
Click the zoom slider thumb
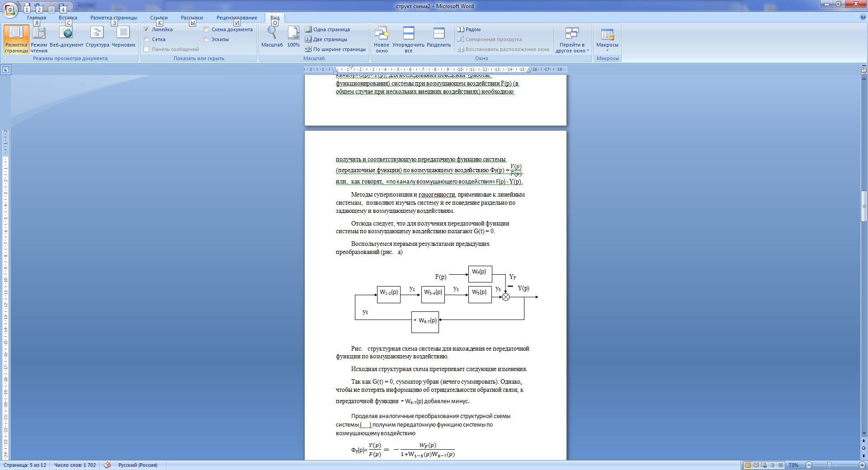pos(829,465)
